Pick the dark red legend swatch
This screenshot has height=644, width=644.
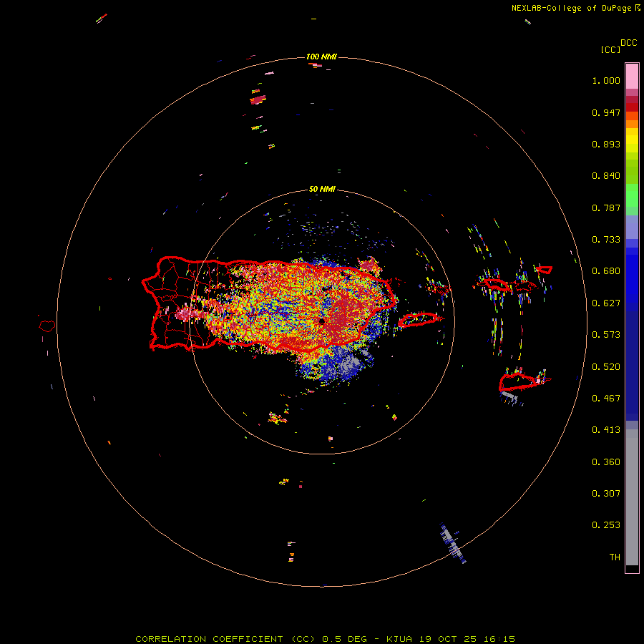click(x=632, y=107)
